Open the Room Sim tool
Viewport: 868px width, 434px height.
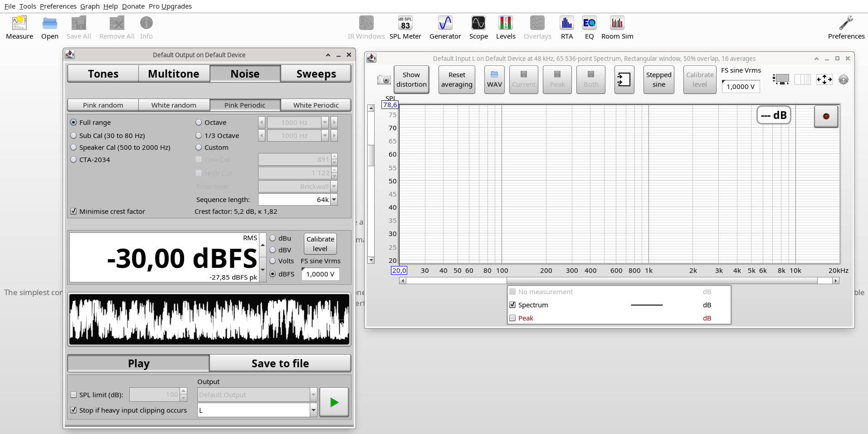(617, 28)
